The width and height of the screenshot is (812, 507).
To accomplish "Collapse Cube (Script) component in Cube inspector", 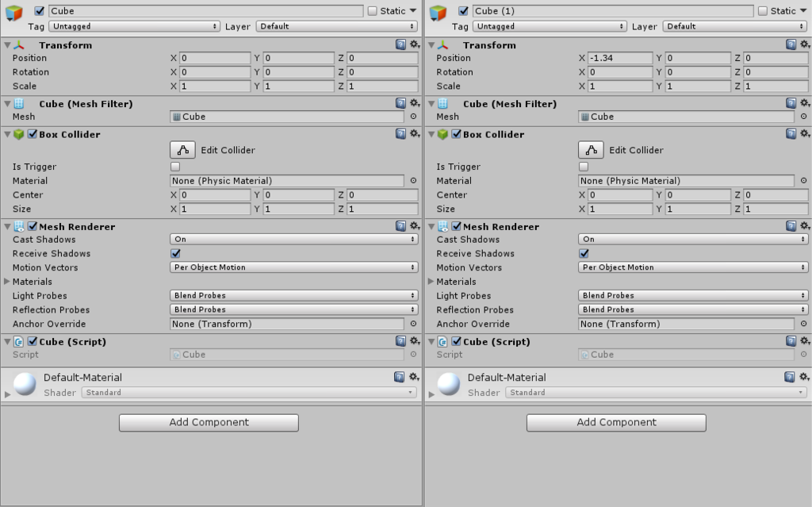I will pos(7,342).
